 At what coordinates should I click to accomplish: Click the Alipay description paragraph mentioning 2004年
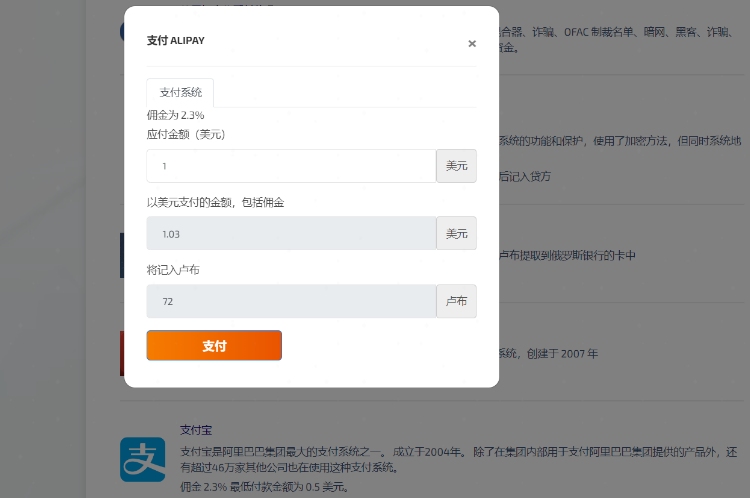(459, 459)
